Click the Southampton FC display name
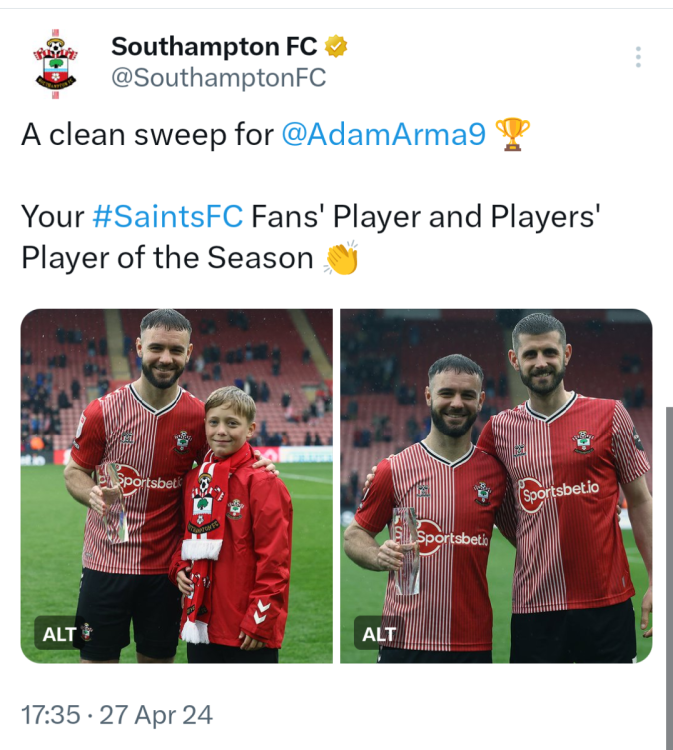Image resolution: width=673 pixels, height=750 pixels. [214, 46]
